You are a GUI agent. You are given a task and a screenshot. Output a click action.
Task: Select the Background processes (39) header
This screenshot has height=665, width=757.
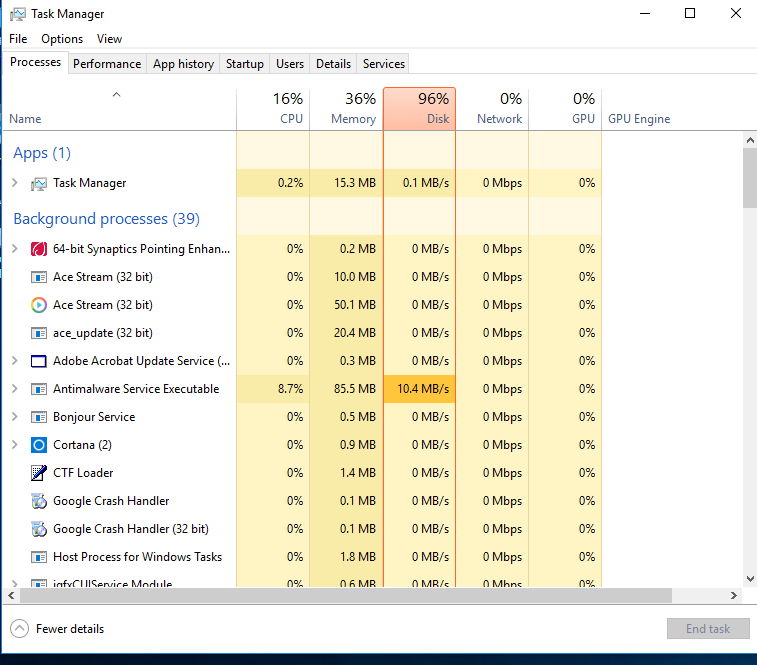pos(106,219)
